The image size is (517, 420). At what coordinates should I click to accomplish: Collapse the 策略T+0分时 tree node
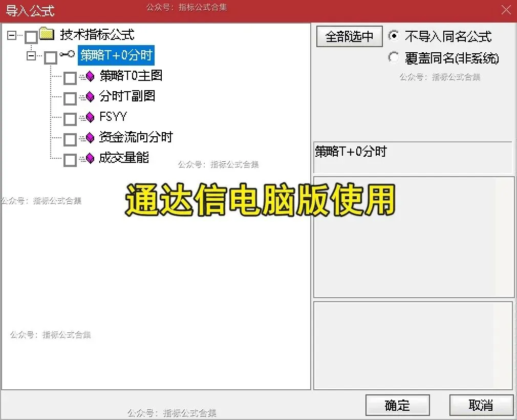31,55
